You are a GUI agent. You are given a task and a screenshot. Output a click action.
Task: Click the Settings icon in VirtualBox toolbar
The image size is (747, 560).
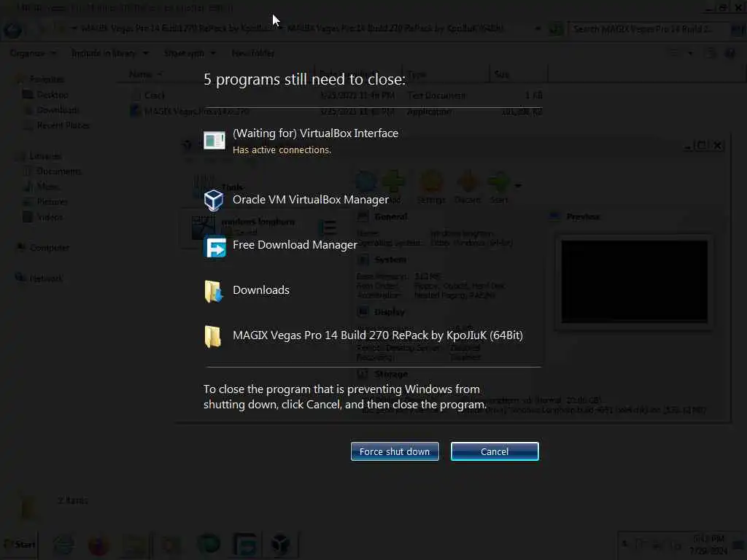point(431,187)
